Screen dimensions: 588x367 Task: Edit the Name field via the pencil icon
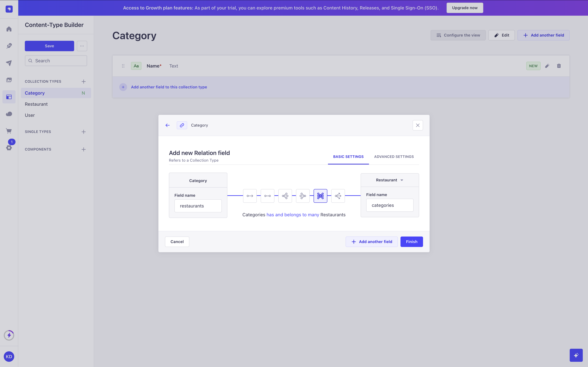click(x=547, y=66)
